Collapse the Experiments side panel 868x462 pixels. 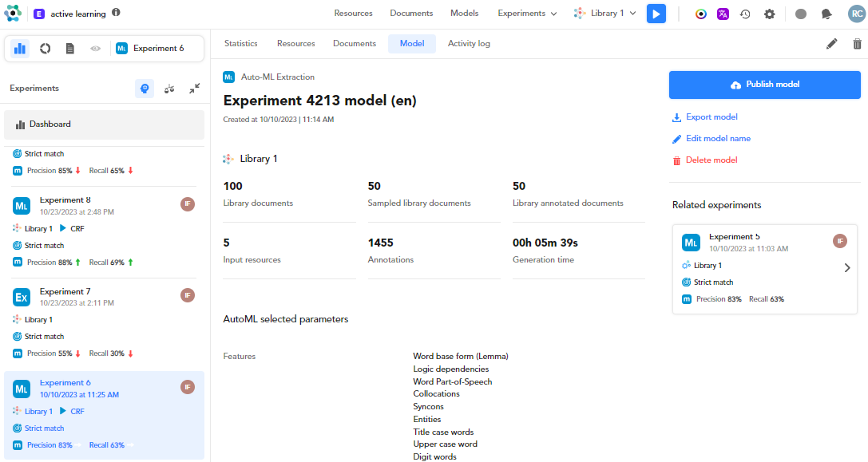(x=194, y=89)
